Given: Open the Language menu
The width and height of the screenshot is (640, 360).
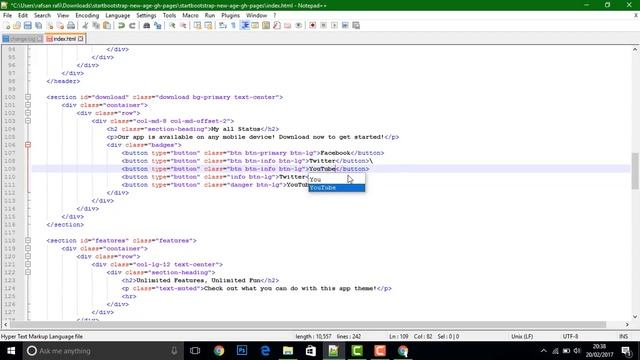Looking at the screenshot, I should 118,15.
